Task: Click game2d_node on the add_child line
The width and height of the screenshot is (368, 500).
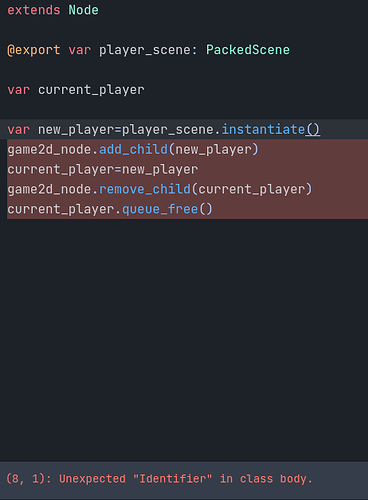Action: (49, 149)
